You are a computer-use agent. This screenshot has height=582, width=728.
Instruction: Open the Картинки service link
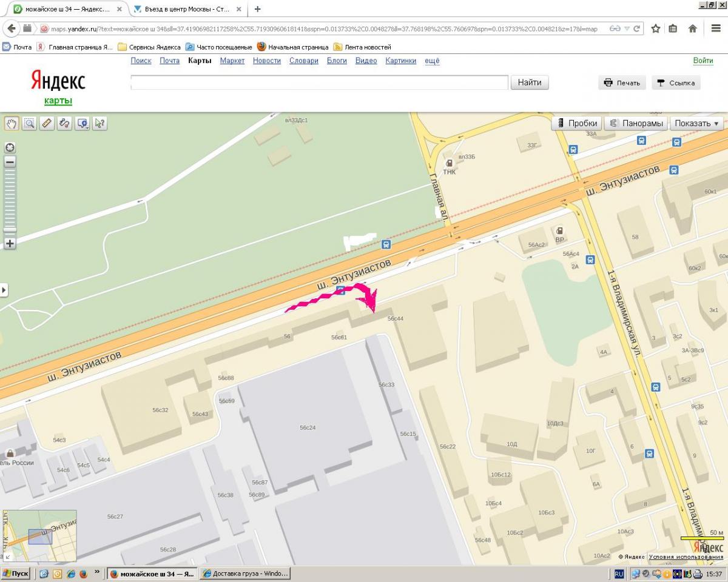[401, 61]
